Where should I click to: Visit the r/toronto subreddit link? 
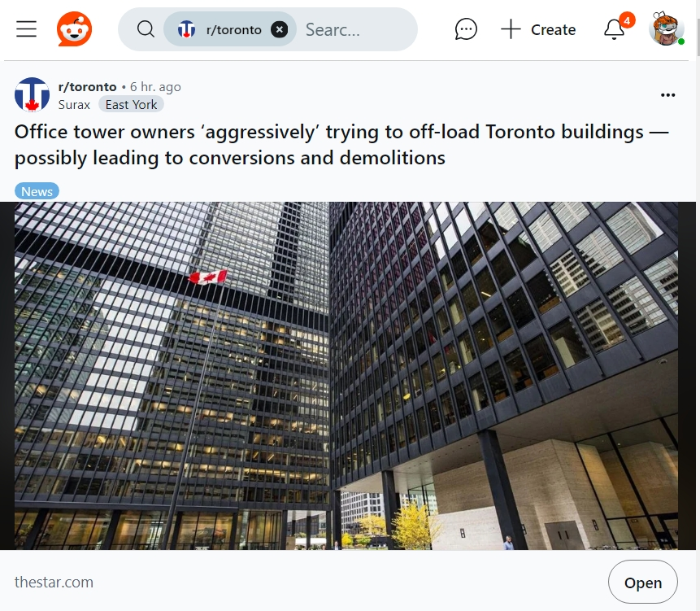tap(87, 87)
